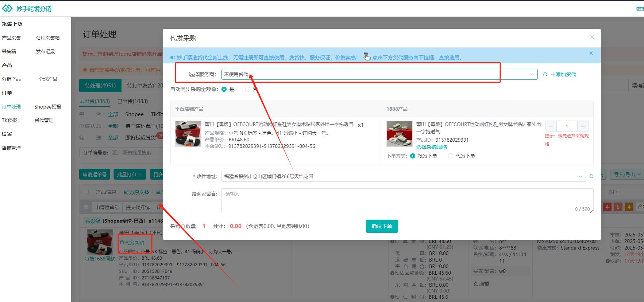644x302 pixels.
Task: Open 货代管理 in the sidebar
Action: click(44, 120)
